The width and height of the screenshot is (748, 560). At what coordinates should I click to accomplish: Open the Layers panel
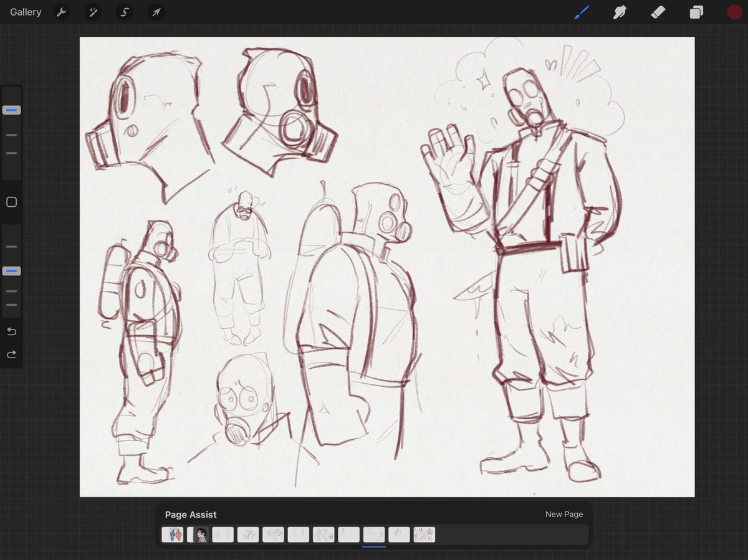tap(696, 12)
